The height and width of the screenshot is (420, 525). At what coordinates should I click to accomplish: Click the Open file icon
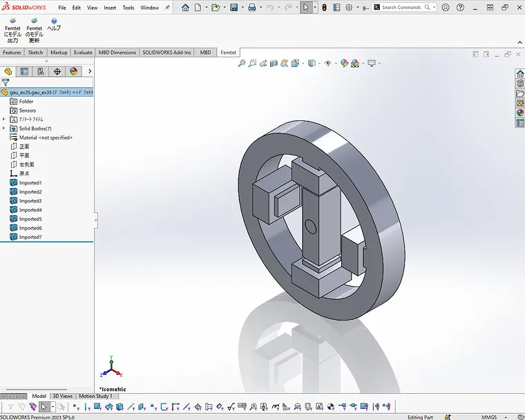coord(216,8)
